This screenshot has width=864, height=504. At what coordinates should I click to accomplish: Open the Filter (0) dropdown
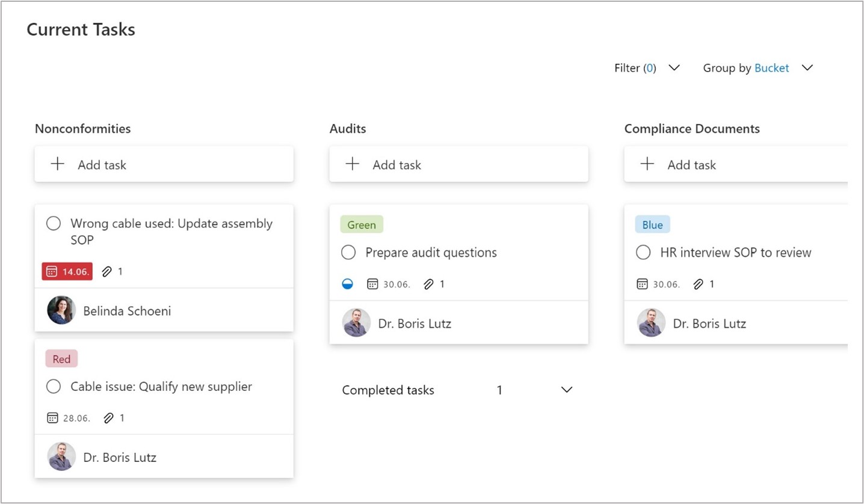[x=647, y=68]
